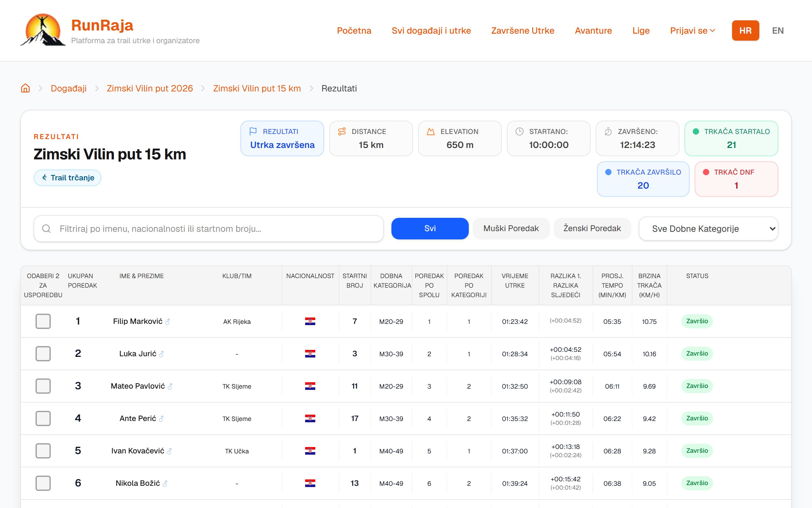Focus the name filter search field
The width and height of the screenshot is (812, 508).
pyautogui.click(x=208, y=229)
